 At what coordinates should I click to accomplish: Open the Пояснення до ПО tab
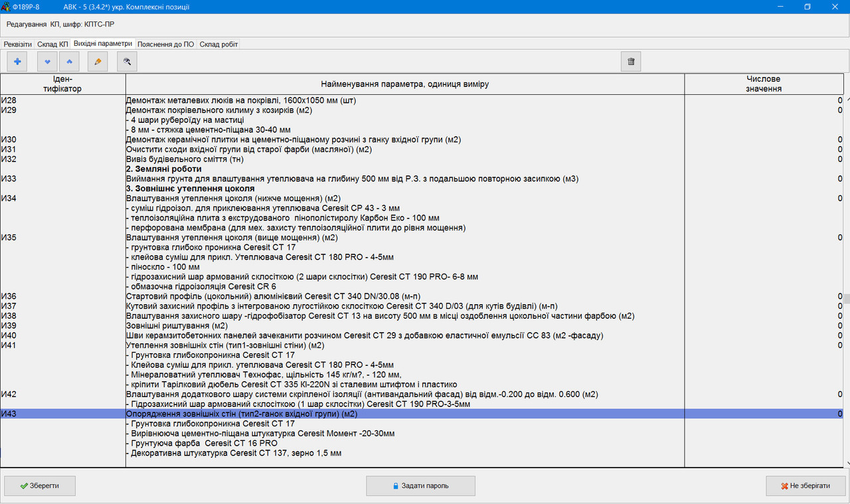166,44
